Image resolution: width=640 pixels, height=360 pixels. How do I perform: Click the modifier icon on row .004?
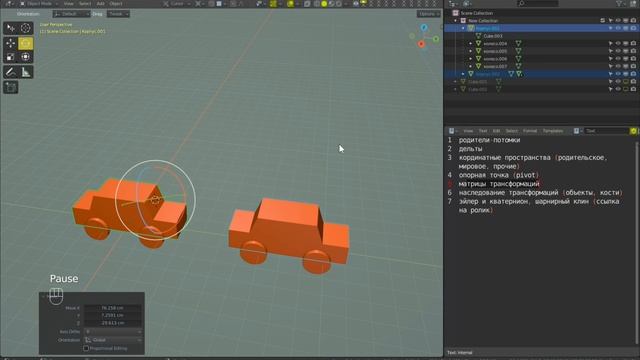coord(518,43)
